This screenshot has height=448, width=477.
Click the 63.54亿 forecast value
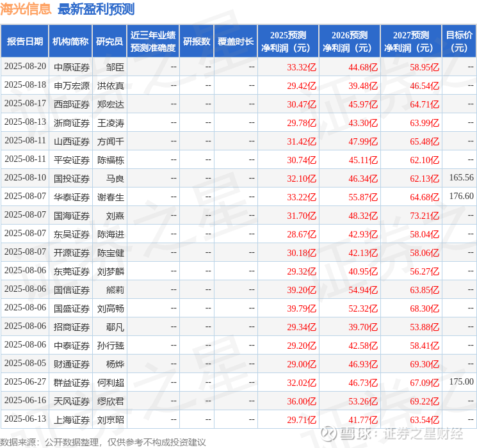click(x=424, y=420)
